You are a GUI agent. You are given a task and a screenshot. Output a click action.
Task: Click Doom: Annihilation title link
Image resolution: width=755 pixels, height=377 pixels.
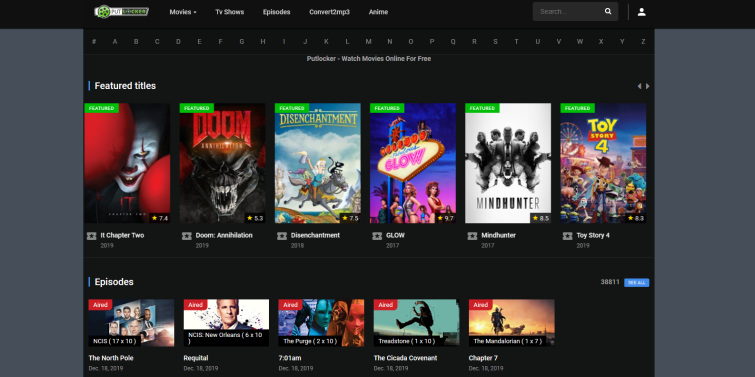224,235
